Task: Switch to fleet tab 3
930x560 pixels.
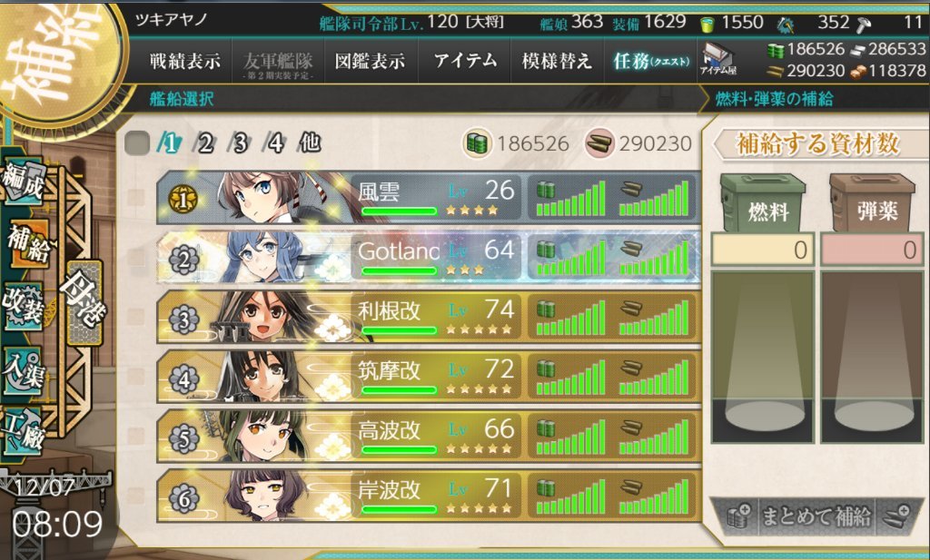Action: click(x=240, y=142)
